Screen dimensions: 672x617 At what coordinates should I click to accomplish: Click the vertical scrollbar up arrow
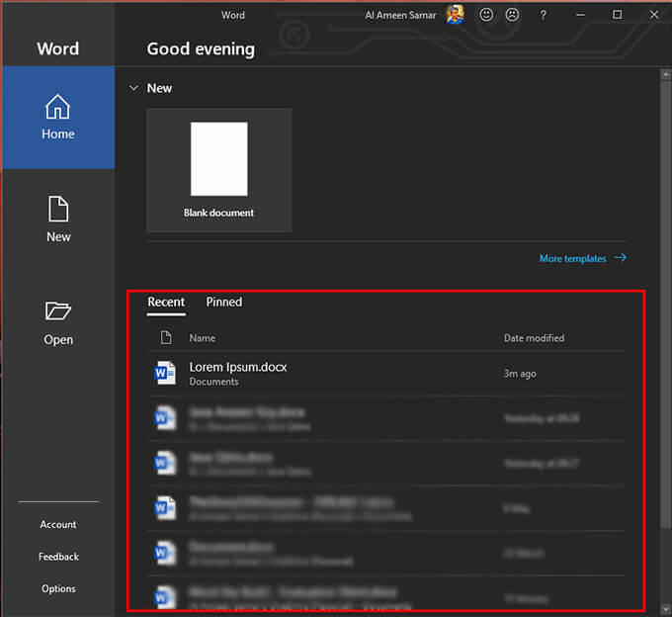(x=665, y=74)
